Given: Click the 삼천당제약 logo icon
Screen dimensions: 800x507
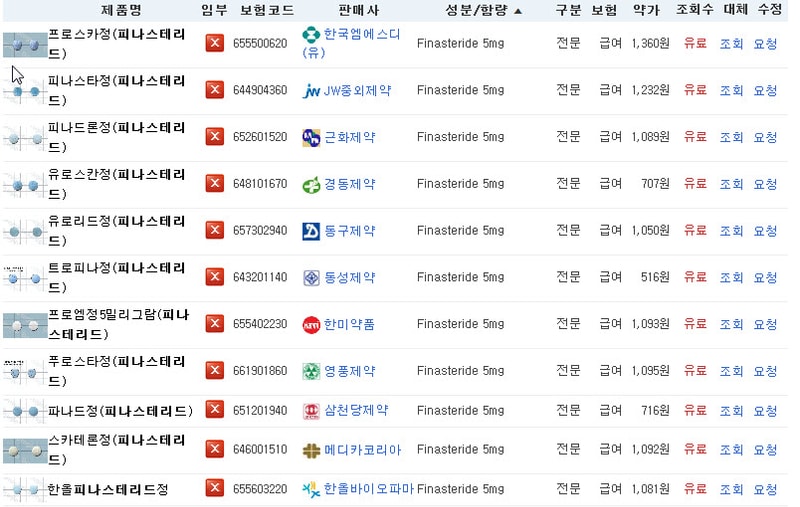Looking at the screenshot, I should tap(311, 411).
